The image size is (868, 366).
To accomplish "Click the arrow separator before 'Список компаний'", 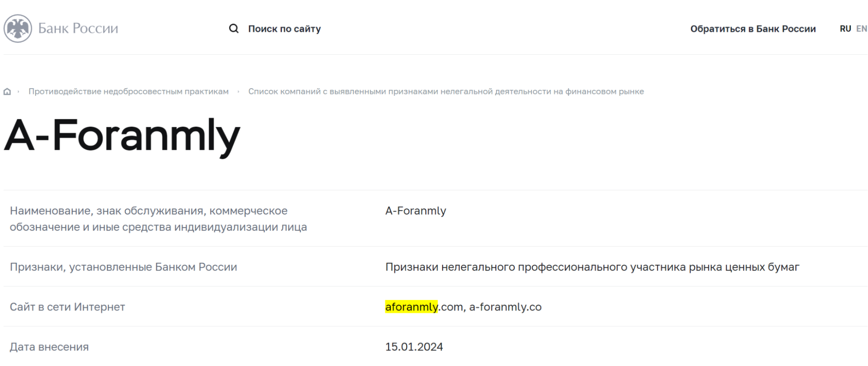I will coord(238,92).
